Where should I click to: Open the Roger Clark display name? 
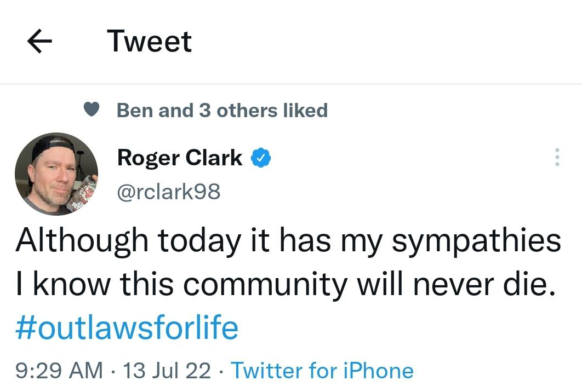179,158
